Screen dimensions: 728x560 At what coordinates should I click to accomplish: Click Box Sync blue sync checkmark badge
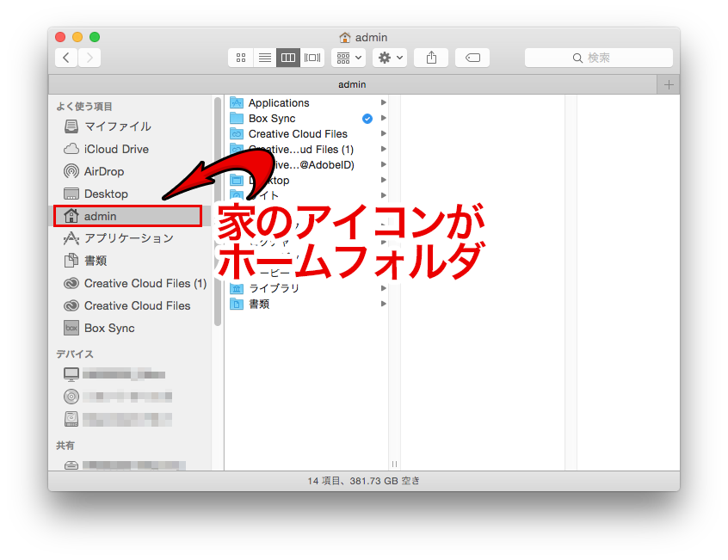click(x=367, y=119)
